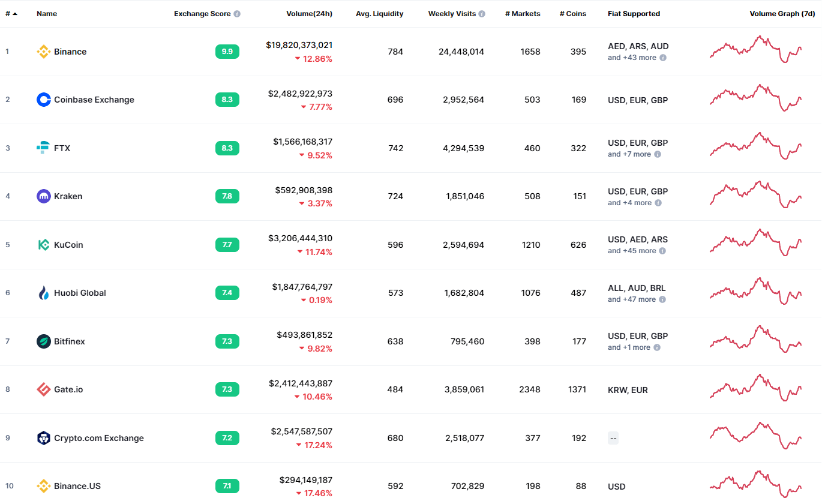Click Coinbase Exchange's 7d volume graph
822x504 pixels.
pyautogui.click(x=755, y=98)
